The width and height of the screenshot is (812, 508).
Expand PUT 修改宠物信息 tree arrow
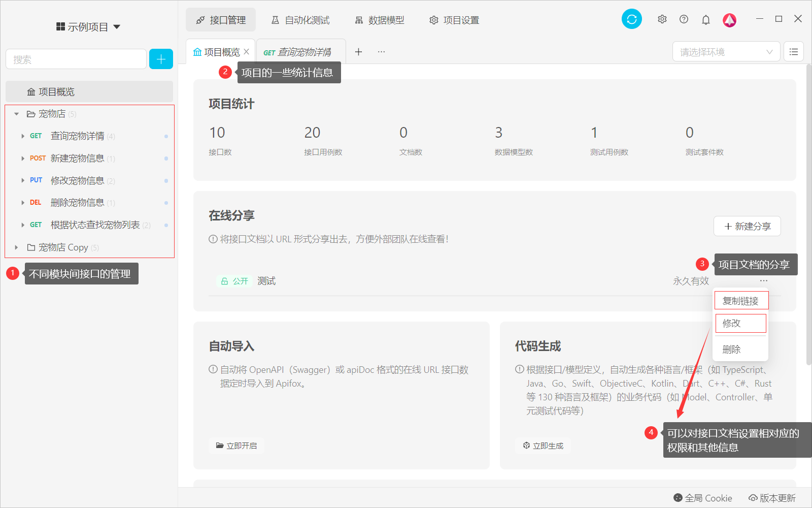23,180
